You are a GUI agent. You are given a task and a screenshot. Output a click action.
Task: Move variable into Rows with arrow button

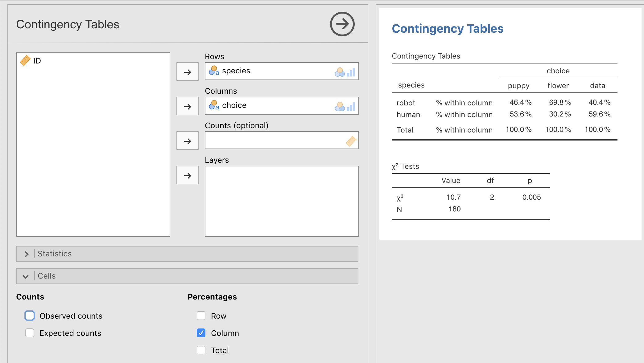point(187,71)
